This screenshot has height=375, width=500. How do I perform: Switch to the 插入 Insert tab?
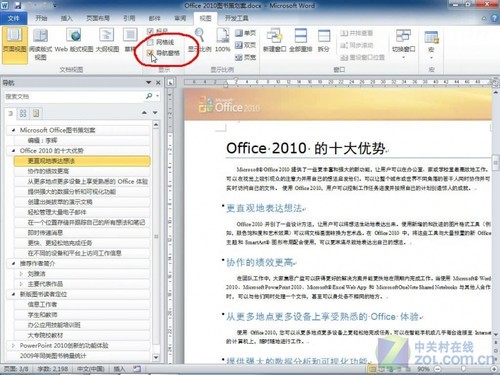66,18
